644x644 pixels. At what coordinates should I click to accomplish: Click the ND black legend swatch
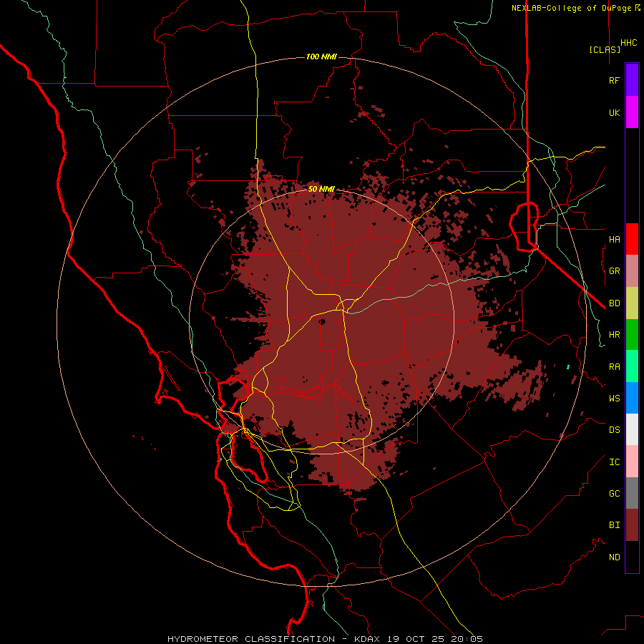point(632,557)
